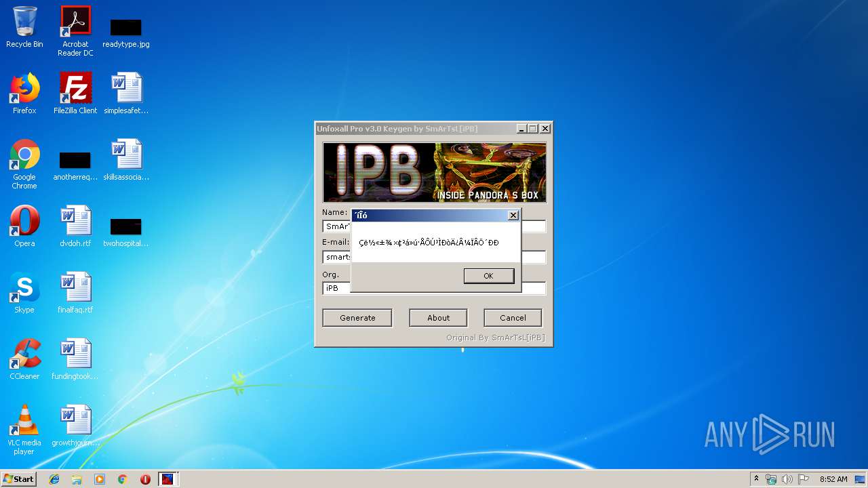Select dvdoh.rtf document icon
The image size is (868, 488).
75,226
